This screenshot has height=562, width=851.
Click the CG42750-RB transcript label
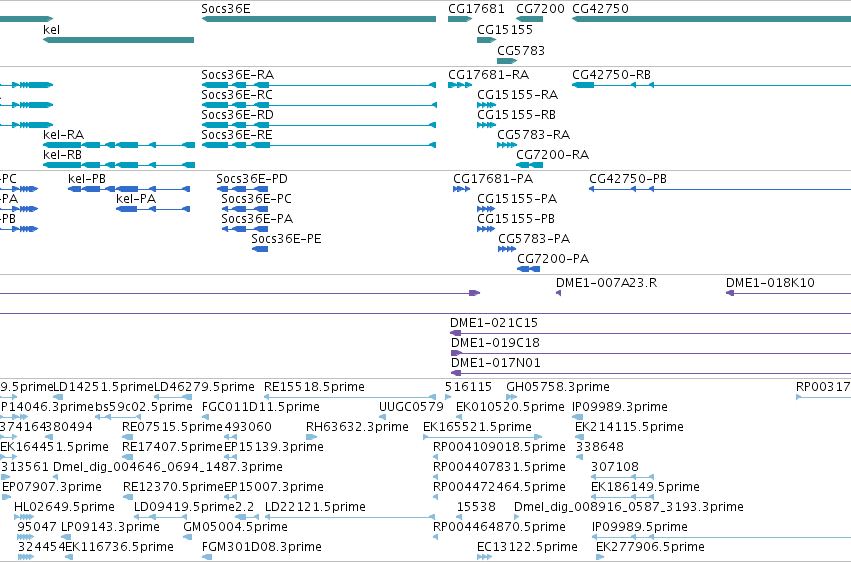(611, 74)
